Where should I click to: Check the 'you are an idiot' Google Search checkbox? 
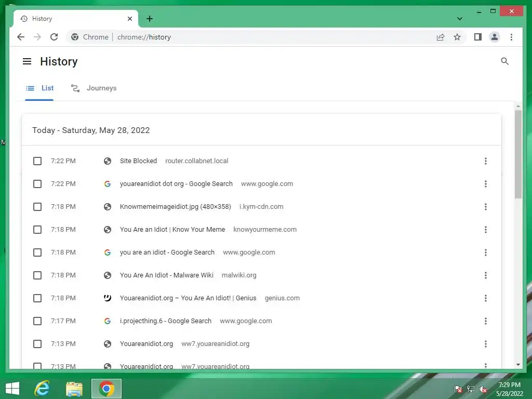click(x=37, y=252)
